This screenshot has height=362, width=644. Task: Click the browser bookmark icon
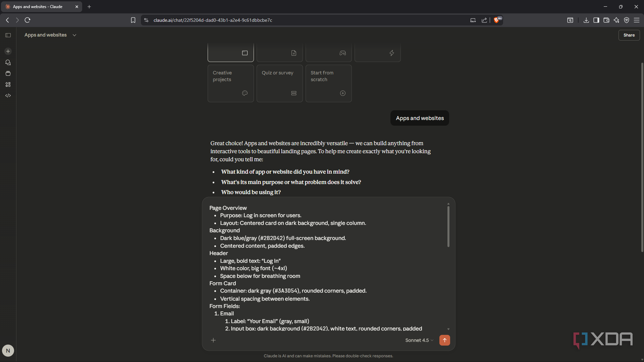click(x=133, y=20)
